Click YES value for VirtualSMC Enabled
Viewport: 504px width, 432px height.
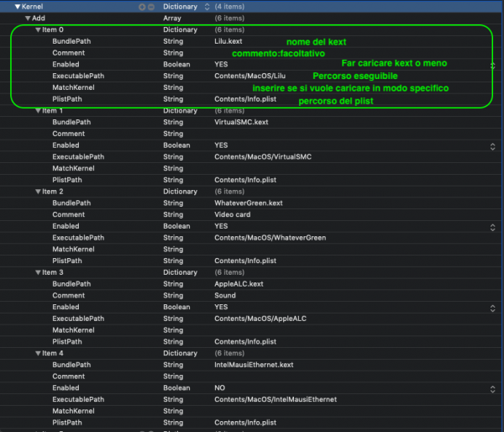(221, 145)
